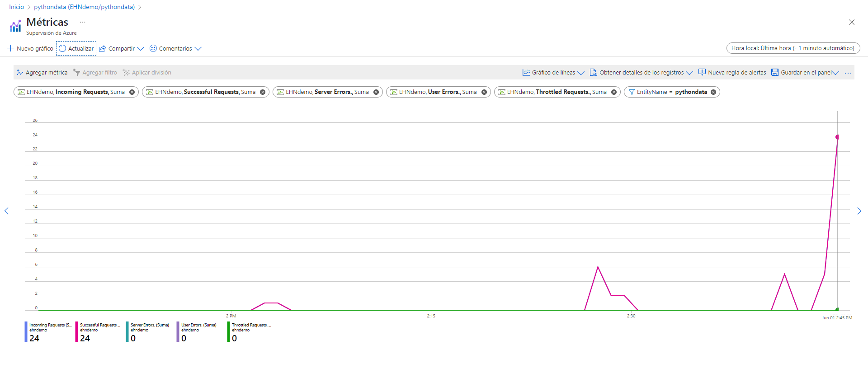
Task: Click Obtener detalles de los registros
Action: coord(641,72)
